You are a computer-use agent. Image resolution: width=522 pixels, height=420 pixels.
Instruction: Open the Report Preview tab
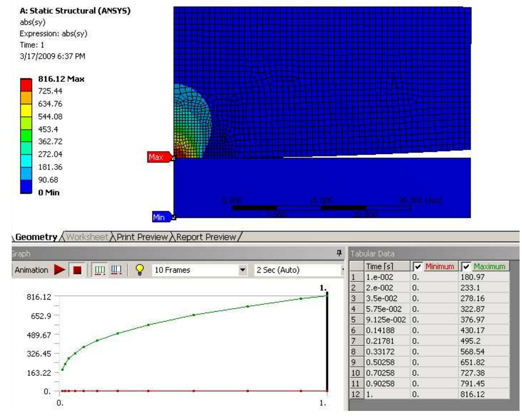coord(206,237)
